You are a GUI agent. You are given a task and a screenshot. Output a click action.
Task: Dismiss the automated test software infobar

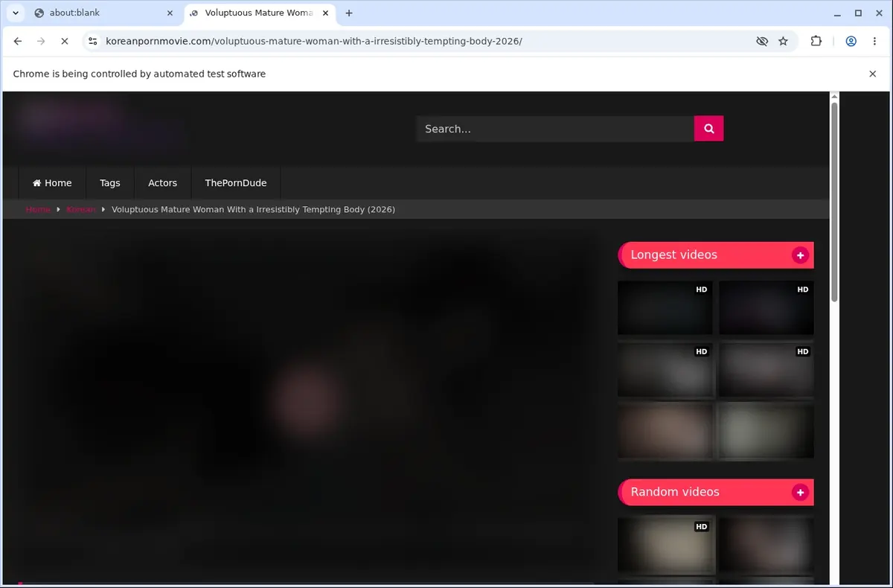[873, 74]
